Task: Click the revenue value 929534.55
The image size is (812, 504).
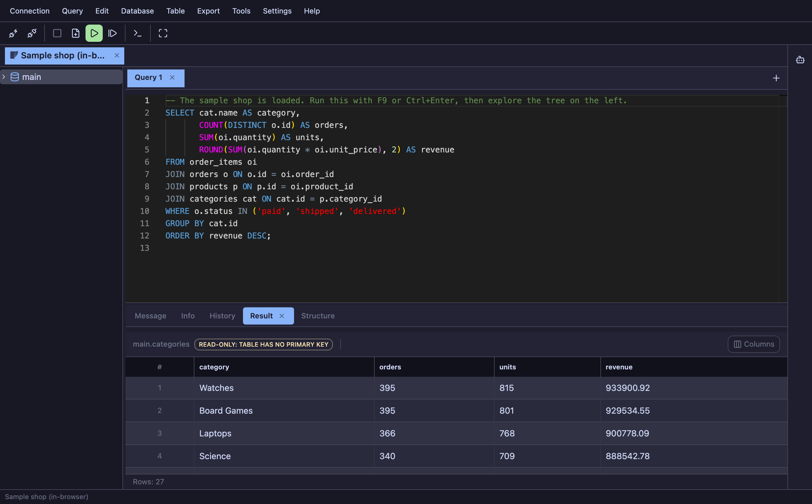Action: [x=627, y=411]
